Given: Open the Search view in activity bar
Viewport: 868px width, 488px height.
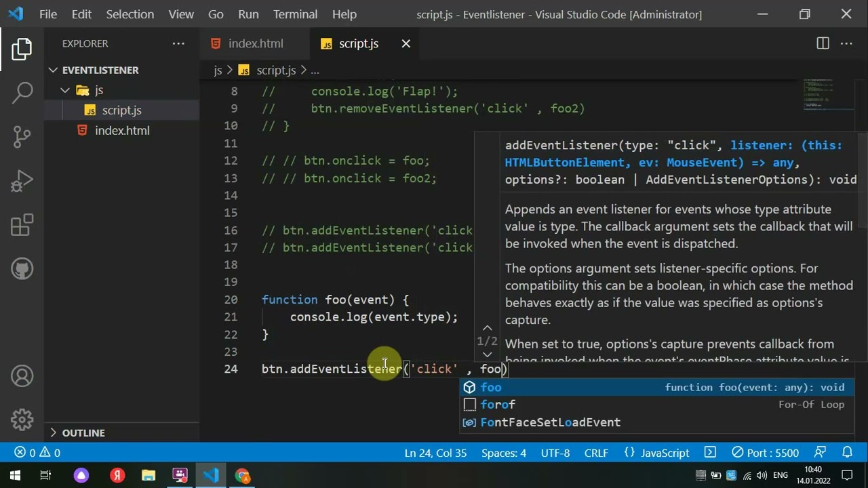Looking at the screenshot, I should 22,93.
